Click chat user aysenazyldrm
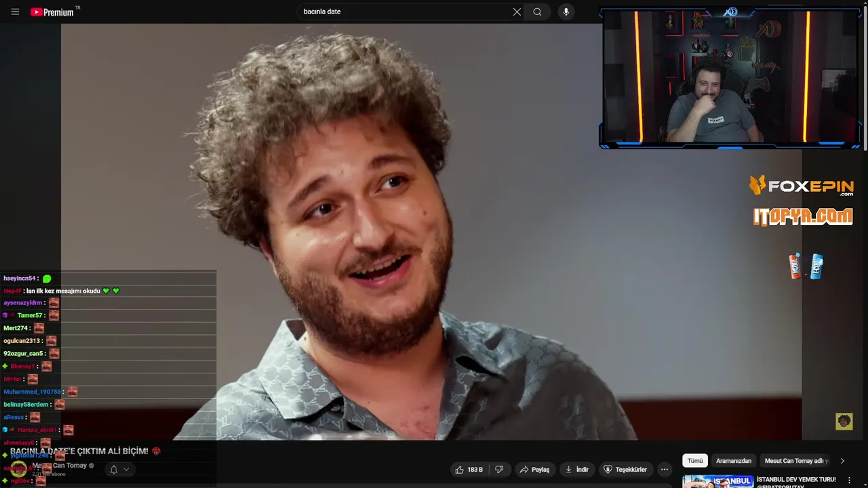The height and width of the screenshot is (488, 868). tap(23, 303)
